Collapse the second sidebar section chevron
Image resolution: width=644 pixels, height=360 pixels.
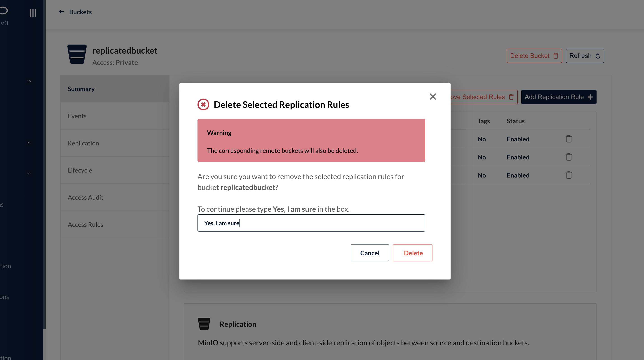coord(29,143)
